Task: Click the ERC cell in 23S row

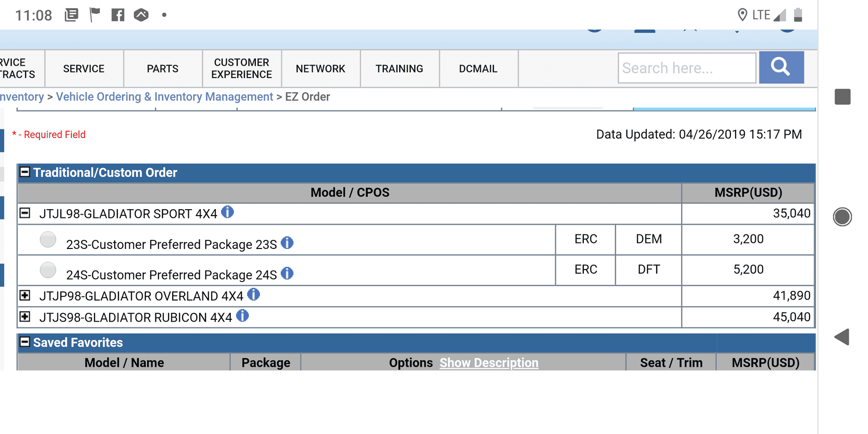Action: coord(586,239)
